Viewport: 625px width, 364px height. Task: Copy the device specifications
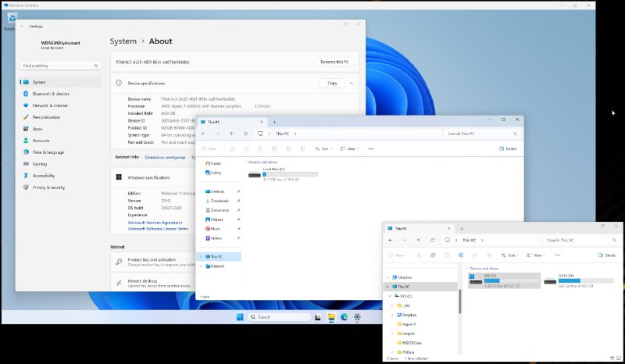pyautogui.click(x=332, y=83)
